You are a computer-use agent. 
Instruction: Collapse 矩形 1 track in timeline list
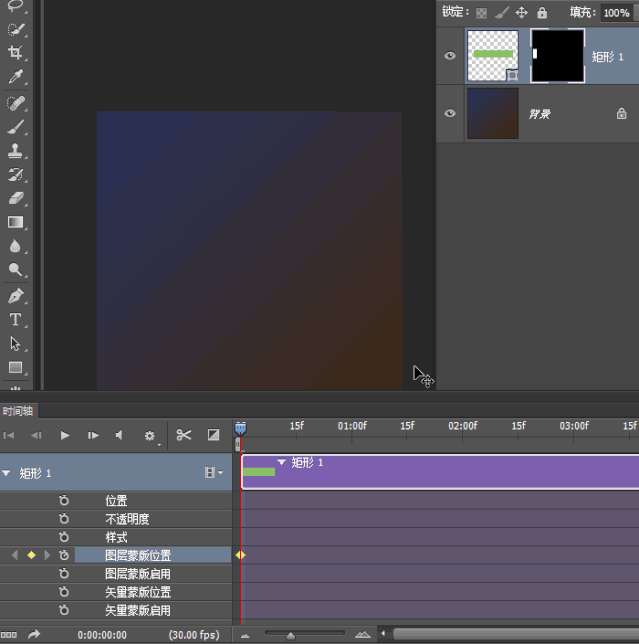point(6,473)
